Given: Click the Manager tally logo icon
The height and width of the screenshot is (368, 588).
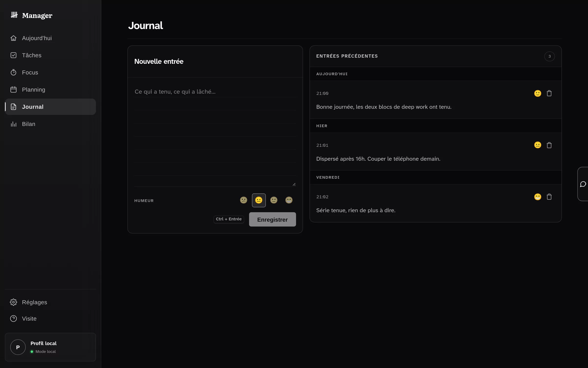Looking at the screenshot, I should 14,15.
